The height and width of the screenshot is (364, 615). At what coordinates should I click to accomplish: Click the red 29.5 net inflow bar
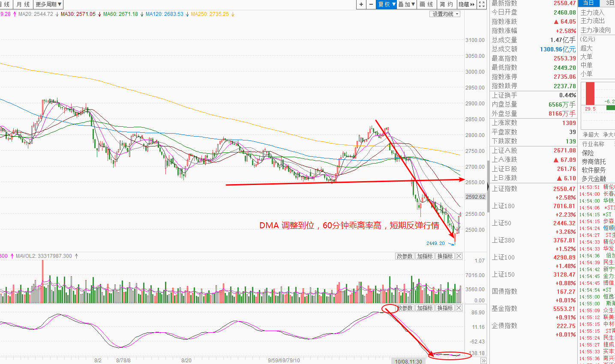590,93
